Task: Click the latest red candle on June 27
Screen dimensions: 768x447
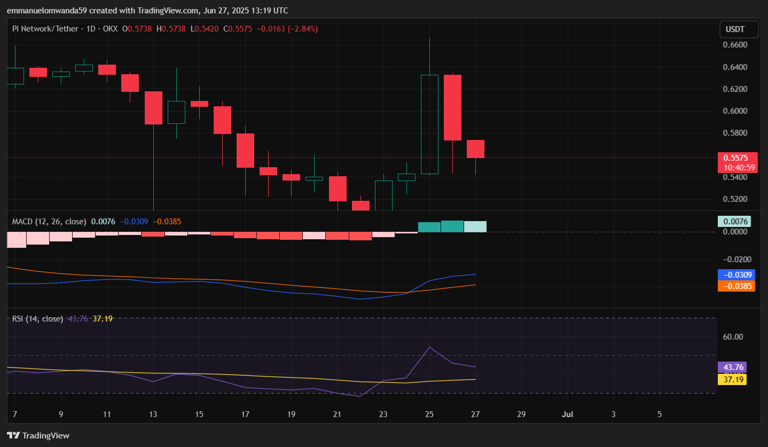Action: [x=476, y=149]
